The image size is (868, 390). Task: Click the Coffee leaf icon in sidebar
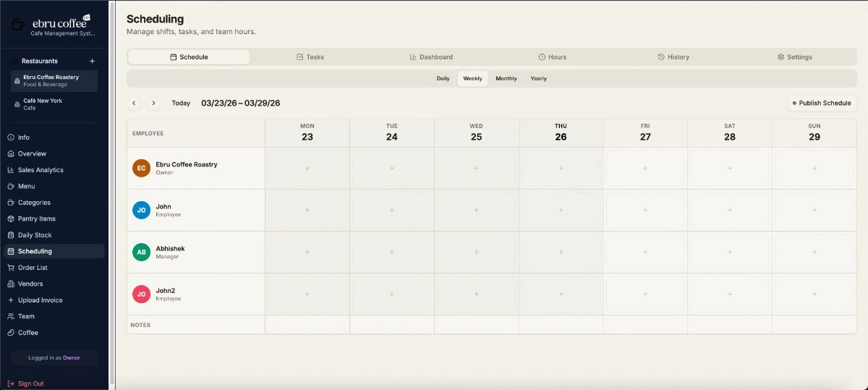pyautogui.click(x=11, y=333)
